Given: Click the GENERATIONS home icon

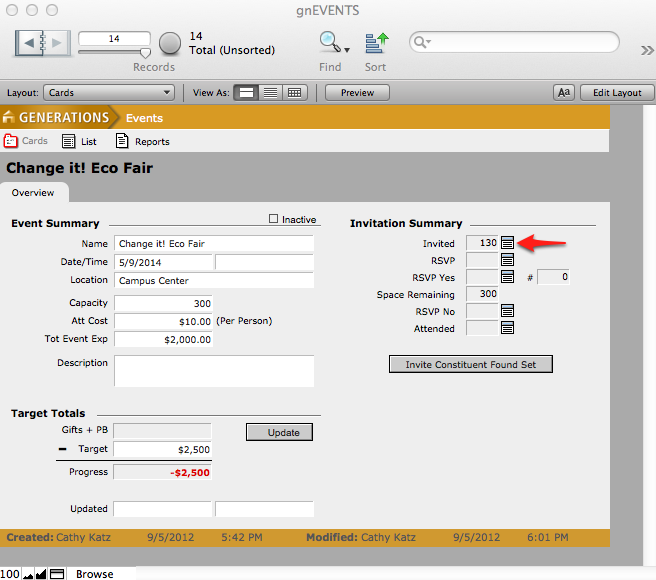Looking at the screenshot, I should (x=11, y=117).
